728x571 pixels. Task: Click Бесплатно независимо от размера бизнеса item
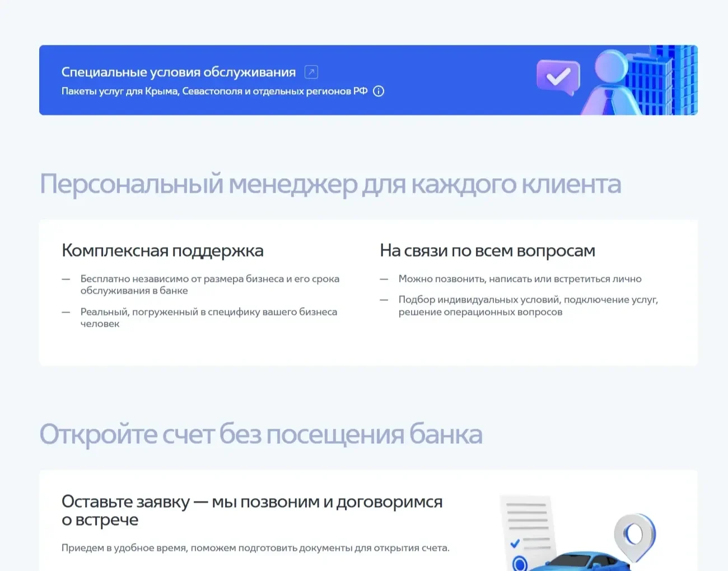pyautogui.click(x=210, y=285)
